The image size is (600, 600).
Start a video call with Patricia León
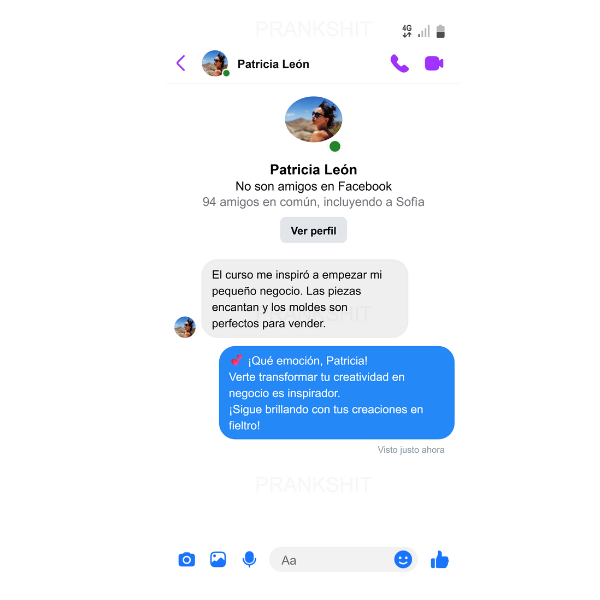point(434,63)
